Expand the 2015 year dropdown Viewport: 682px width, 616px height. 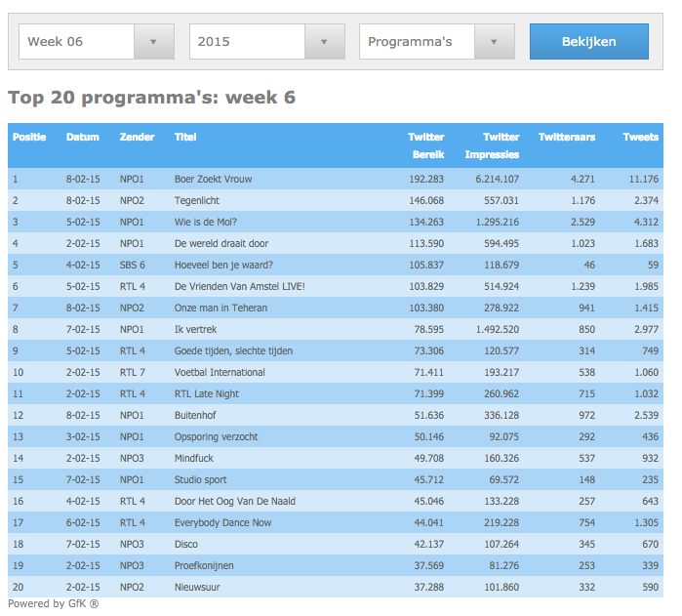(266, 42)
